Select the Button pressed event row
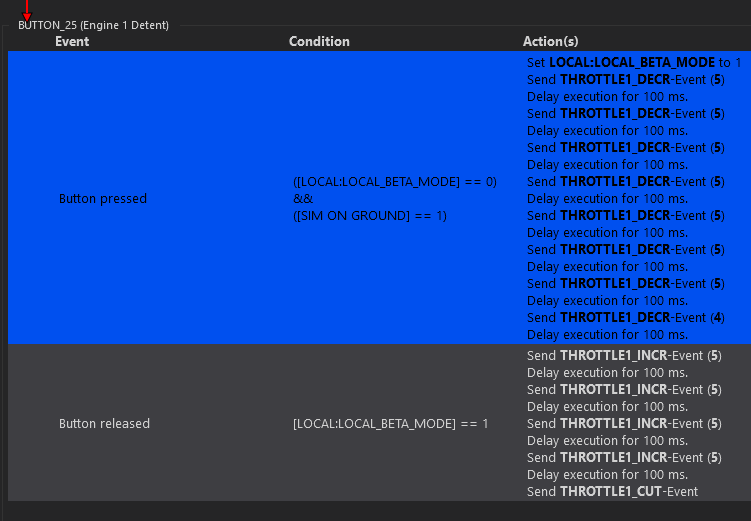The height and width of the screenshot is (521, 751). [102, 199]
